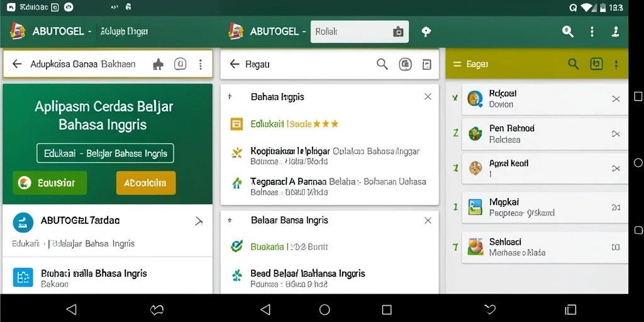Expand the Belaar Bansa Ingris section marker
The height and width of the screenshot is (322, 644).
pos(230,220)
